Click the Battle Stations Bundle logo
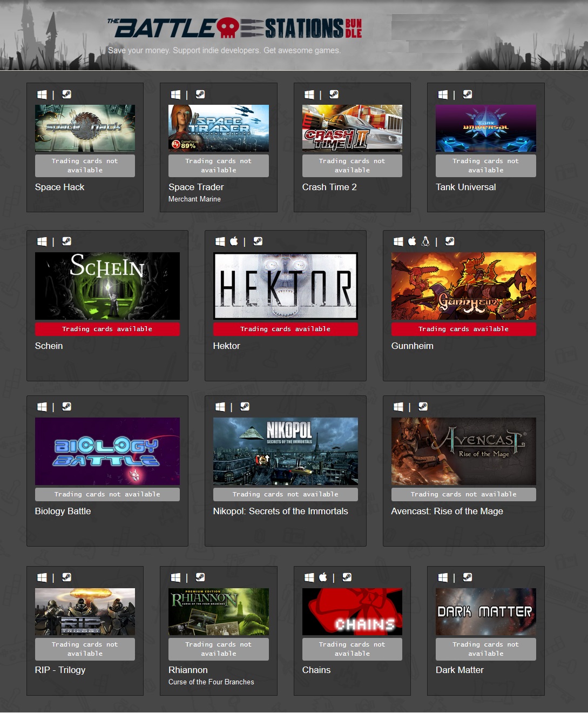This screenshot has height=713, width=588. (235, 28)
